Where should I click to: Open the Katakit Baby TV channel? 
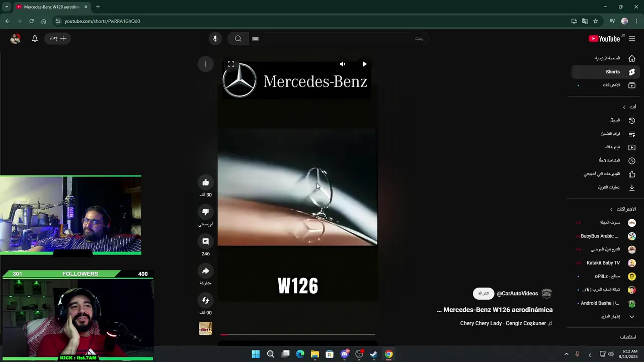[606, 263]
